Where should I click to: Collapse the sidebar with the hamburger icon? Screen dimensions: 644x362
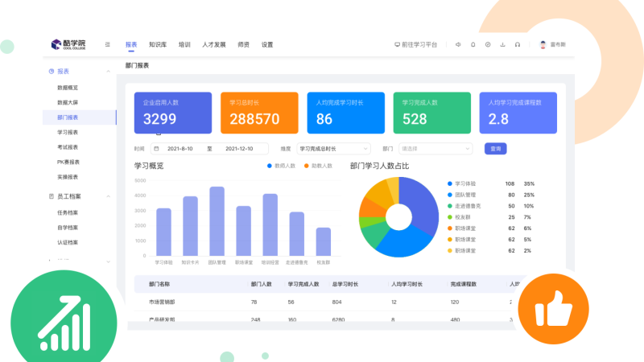[108, 44]
